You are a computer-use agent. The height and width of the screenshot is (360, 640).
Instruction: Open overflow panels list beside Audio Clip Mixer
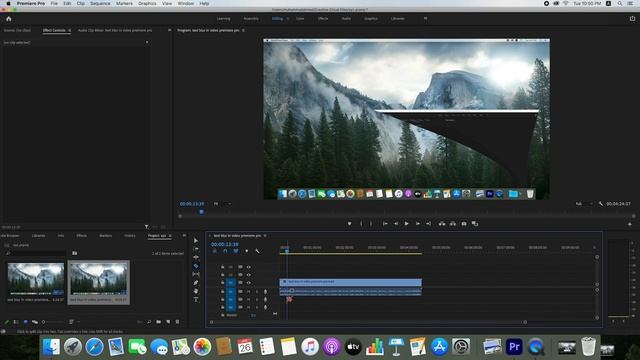(x=169, y=30)
